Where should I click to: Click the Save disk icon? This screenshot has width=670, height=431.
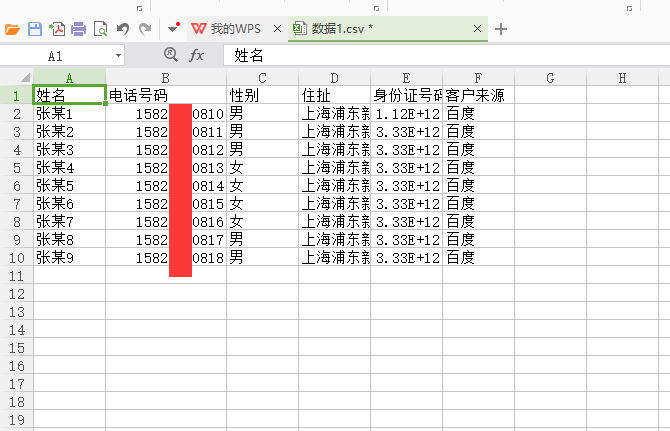35,29
